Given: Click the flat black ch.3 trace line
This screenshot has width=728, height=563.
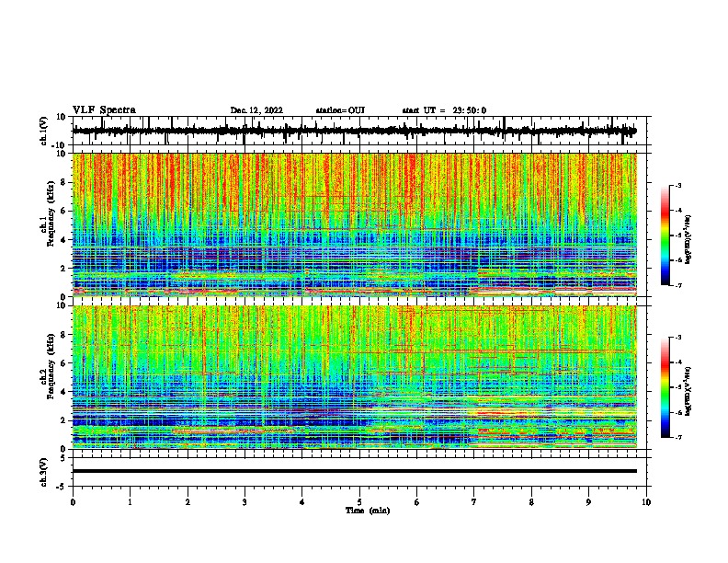Looking at the screenshot, I should point(354,471).
